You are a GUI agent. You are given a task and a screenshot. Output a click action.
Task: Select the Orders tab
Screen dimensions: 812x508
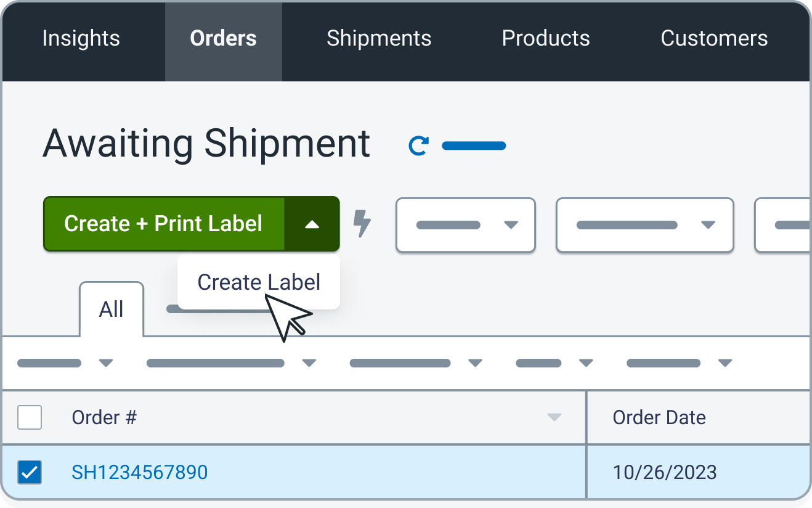click(223, 38)
